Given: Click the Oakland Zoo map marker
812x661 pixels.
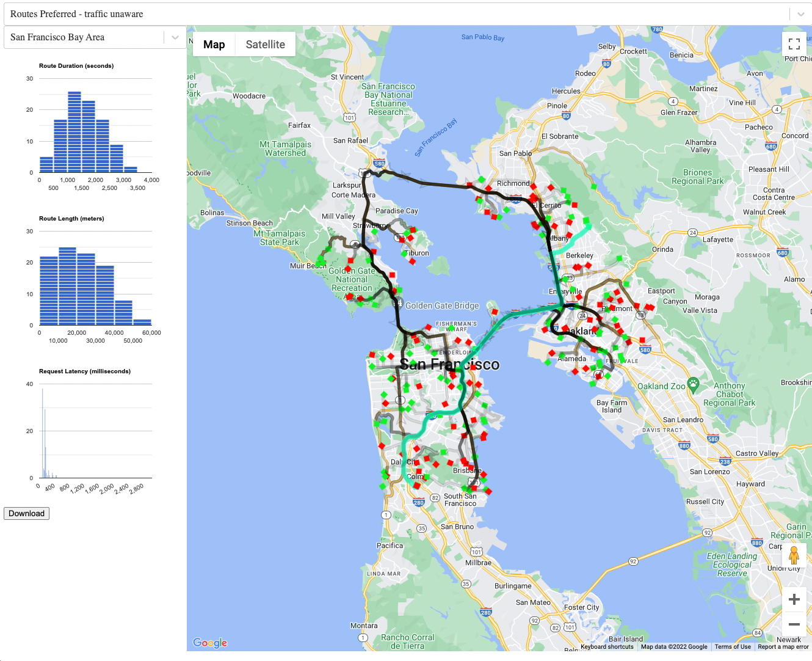Looking at the screenshot, I should pos(692,384).
